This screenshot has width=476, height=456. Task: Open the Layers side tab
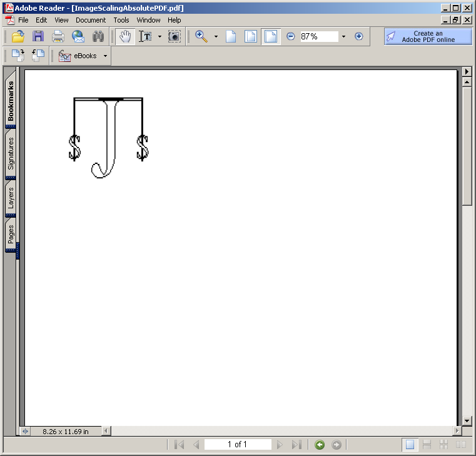pos(11,198)
